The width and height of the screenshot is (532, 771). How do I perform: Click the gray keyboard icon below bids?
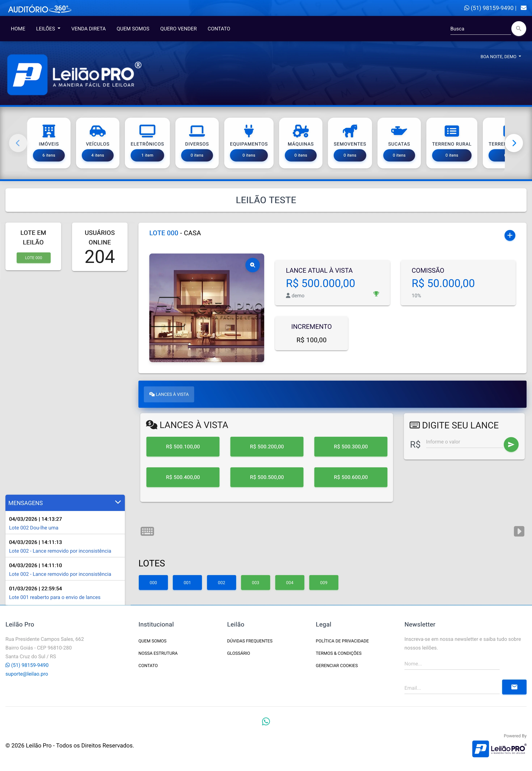click(x=147, y=531)
